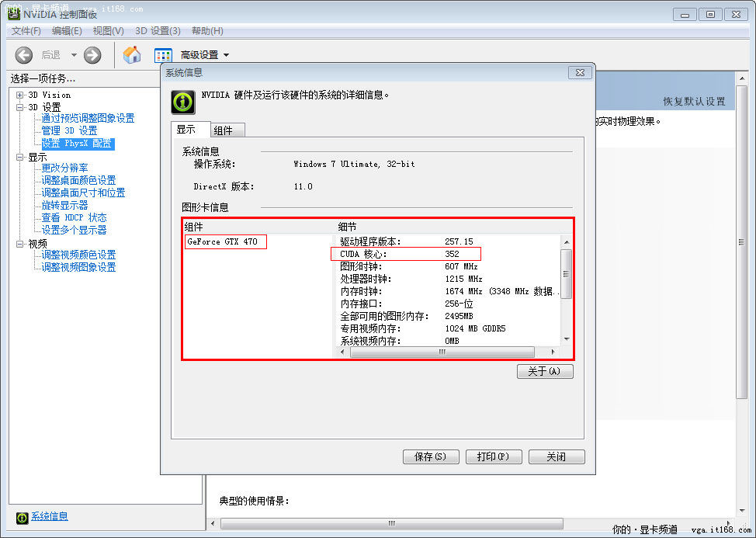756x538 pixels.
Task: Open the 系统信息 link
Action: point(50,516)
